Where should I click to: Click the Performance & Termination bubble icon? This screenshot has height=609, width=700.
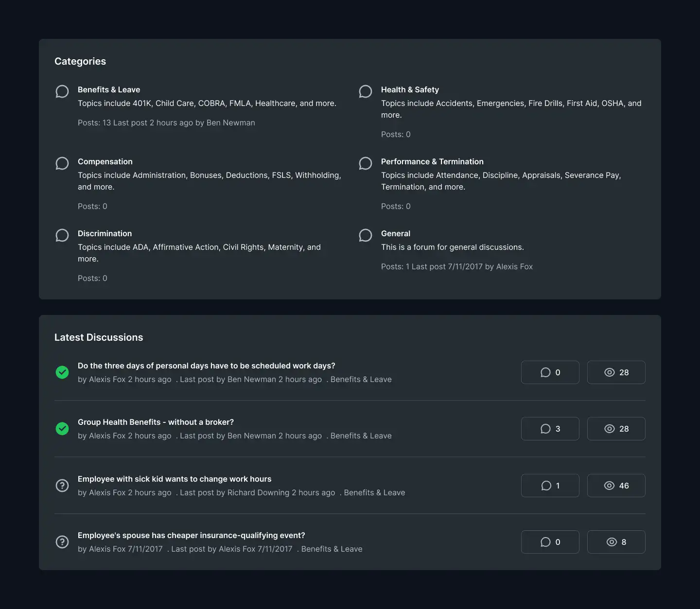pyautogui.click(x=366, y=163)
